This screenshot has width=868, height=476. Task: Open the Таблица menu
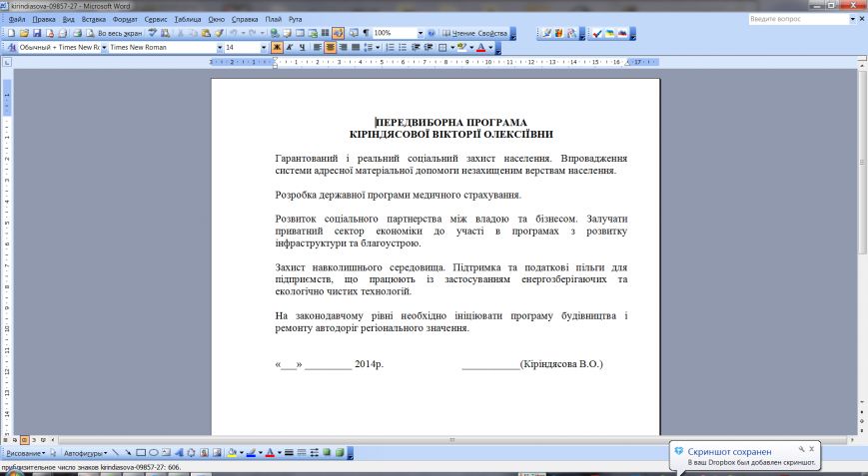[x=187, y=19]
